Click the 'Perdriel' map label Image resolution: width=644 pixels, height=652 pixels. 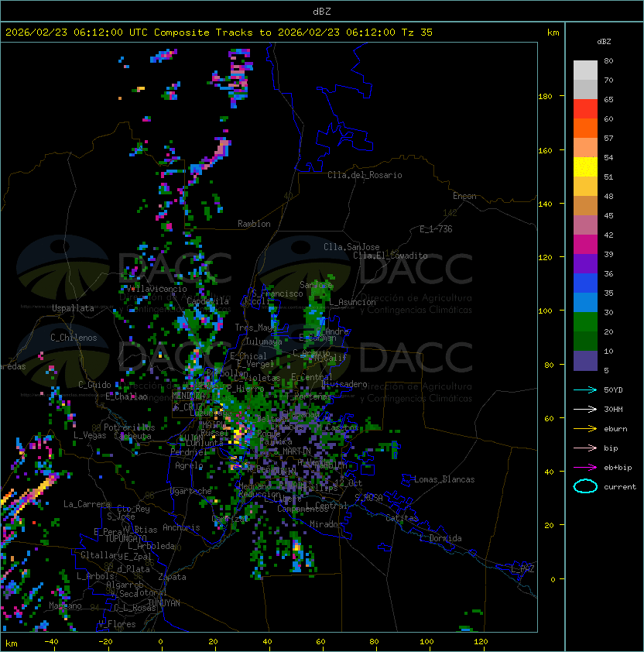(189, 452)
